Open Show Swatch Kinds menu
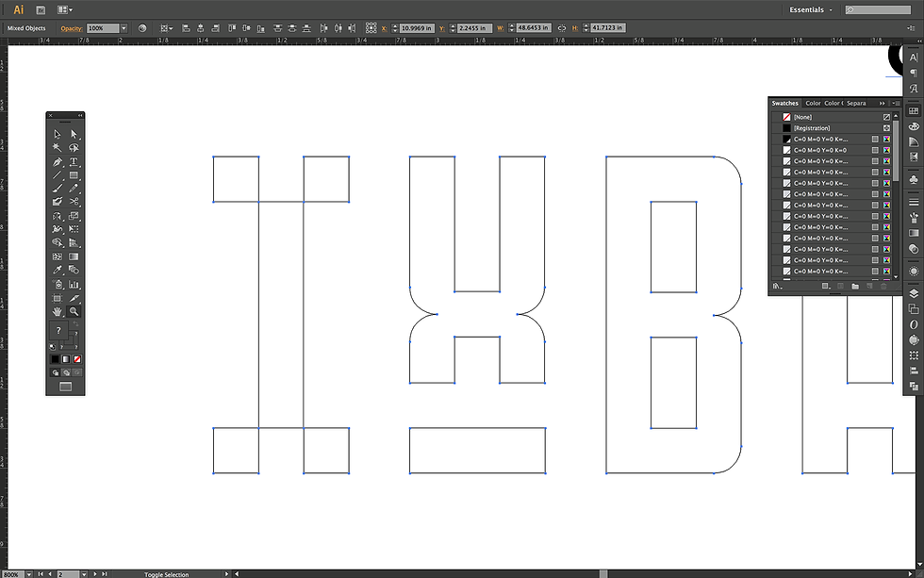The height and width of the screenshot is (578, 924). pyautogui.click(x=826, y=287)
